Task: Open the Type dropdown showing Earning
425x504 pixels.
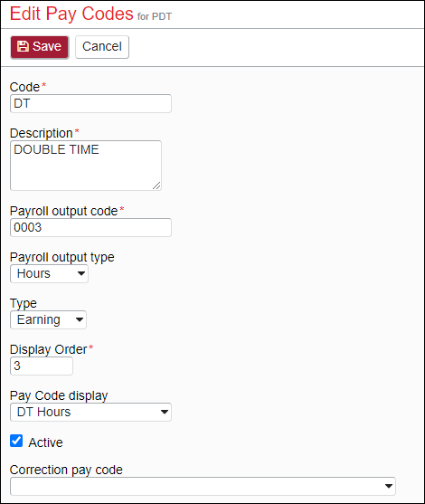Action: coord(48,319)
